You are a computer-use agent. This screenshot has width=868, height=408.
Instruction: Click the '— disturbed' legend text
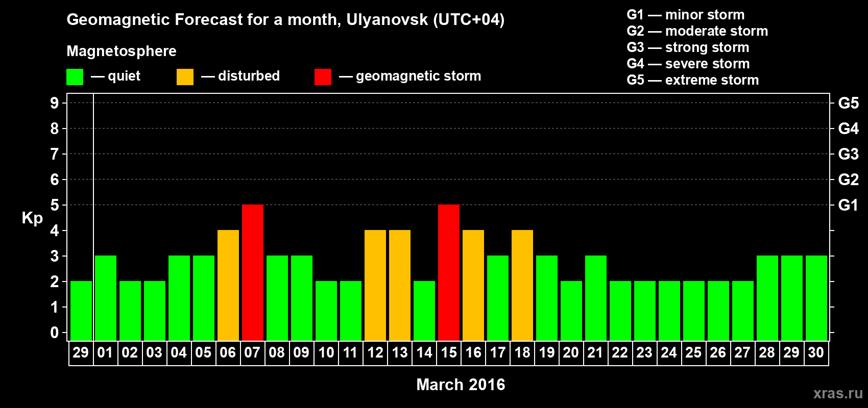click(x=240, y=76)
